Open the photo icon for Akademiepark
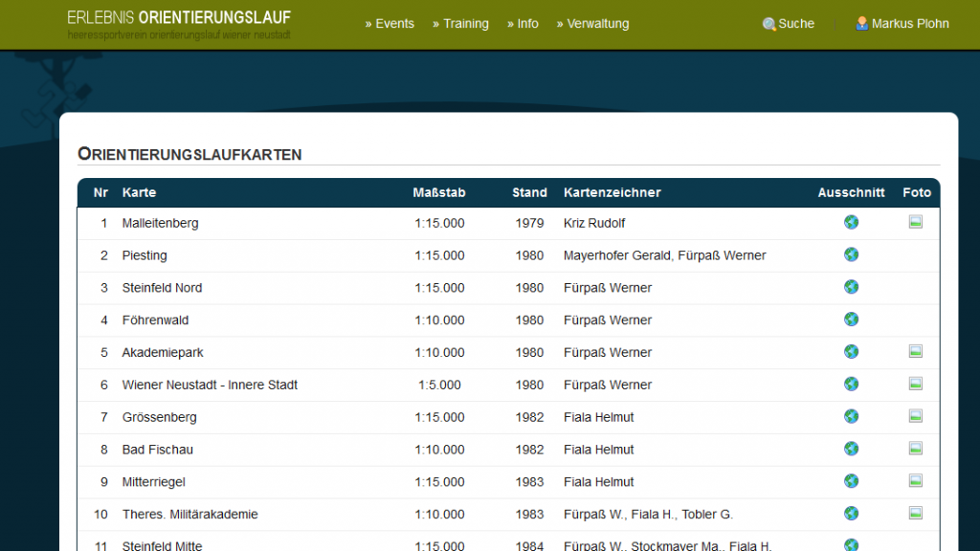This screenshot has width=980, height=551. [x=915, y=352]
